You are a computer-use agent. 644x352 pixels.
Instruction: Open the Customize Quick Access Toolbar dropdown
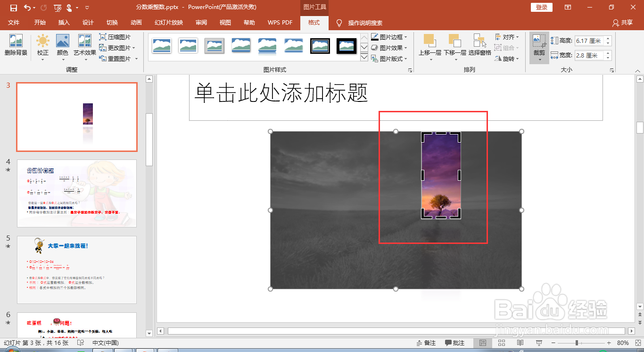87,8
